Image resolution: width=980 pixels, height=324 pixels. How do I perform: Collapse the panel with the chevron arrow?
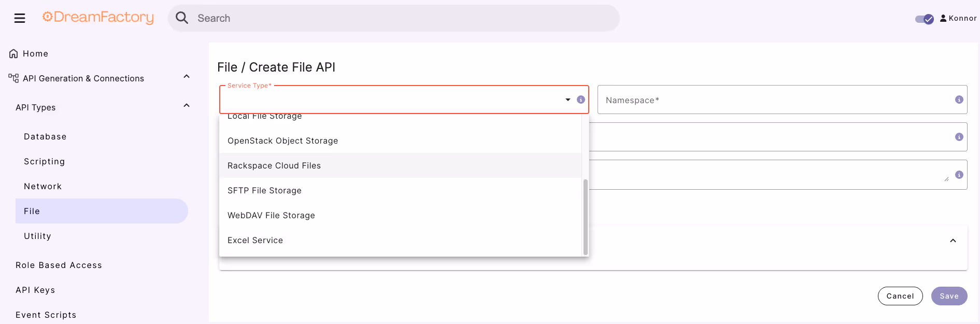pos(953,241)
